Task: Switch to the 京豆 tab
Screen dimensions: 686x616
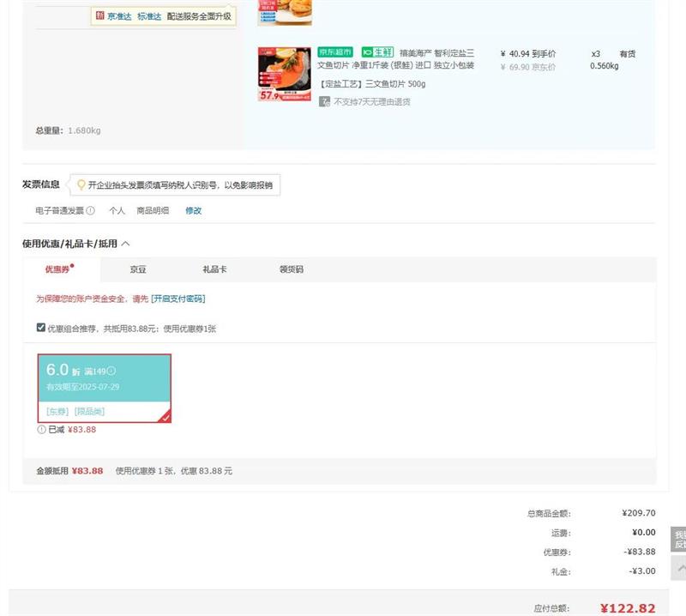Action: tap(138, 269)
